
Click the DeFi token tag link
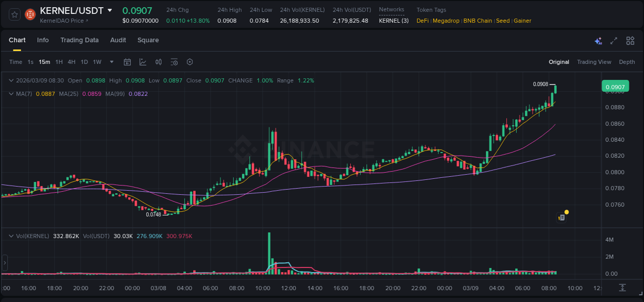[422, 21]
